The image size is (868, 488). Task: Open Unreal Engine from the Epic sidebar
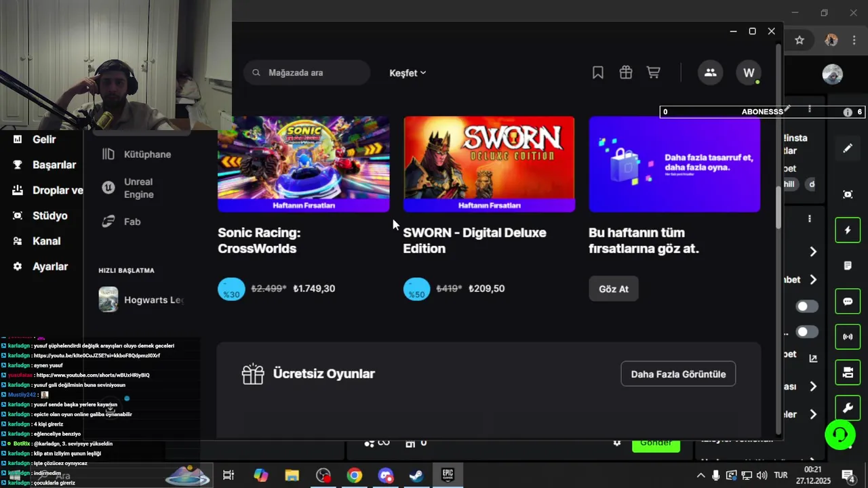coord(138,188)
